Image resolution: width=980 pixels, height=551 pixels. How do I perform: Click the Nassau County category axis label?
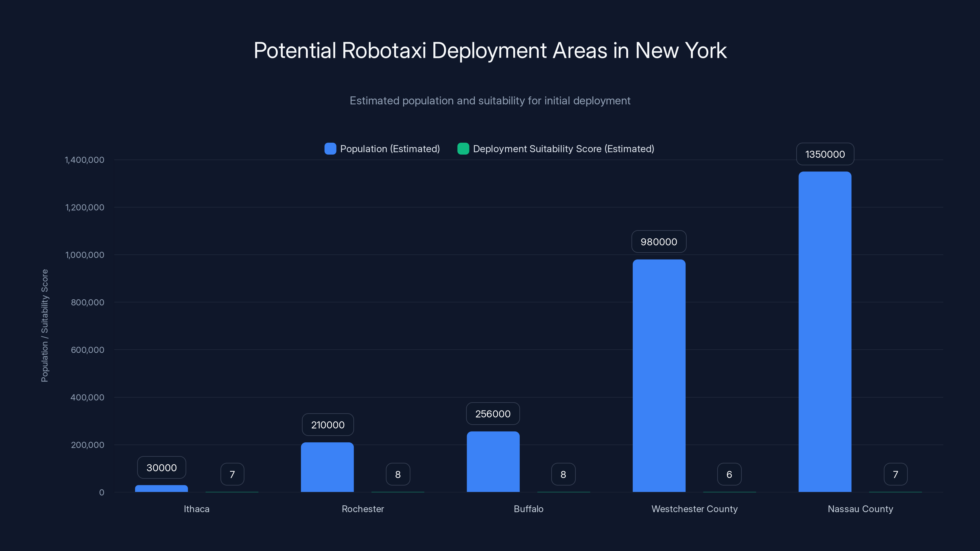[861, 509]
